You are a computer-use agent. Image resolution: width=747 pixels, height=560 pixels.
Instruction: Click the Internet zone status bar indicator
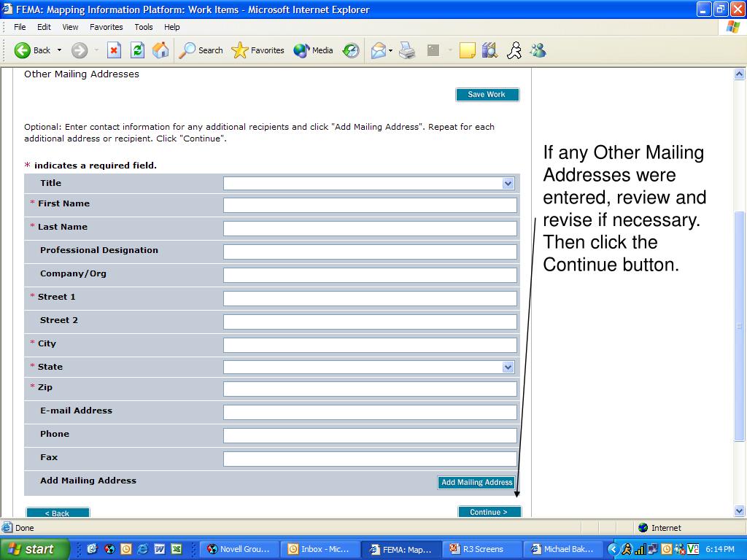659,528
